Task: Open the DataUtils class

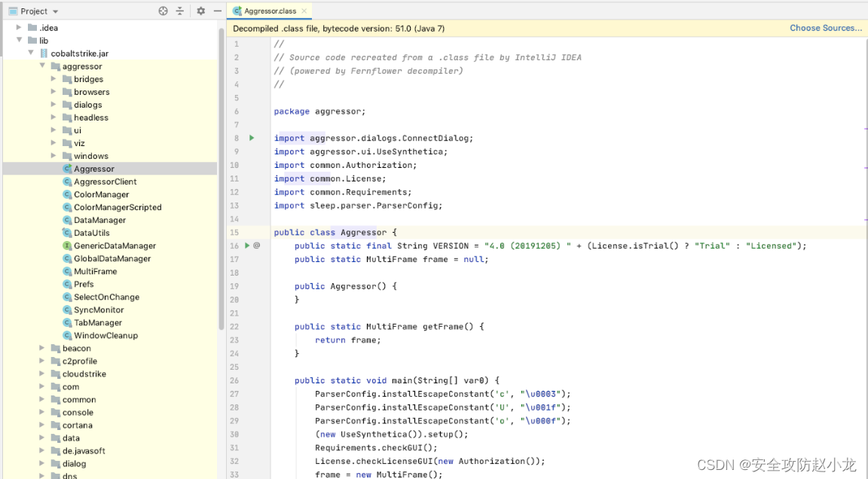Action: click(91, 233)
